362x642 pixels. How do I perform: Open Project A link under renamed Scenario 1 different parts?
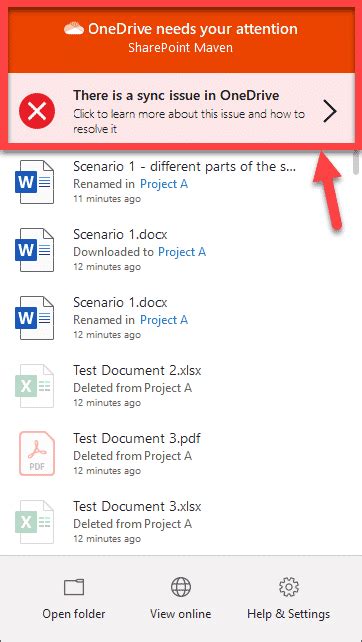click(x=164, y=184)
